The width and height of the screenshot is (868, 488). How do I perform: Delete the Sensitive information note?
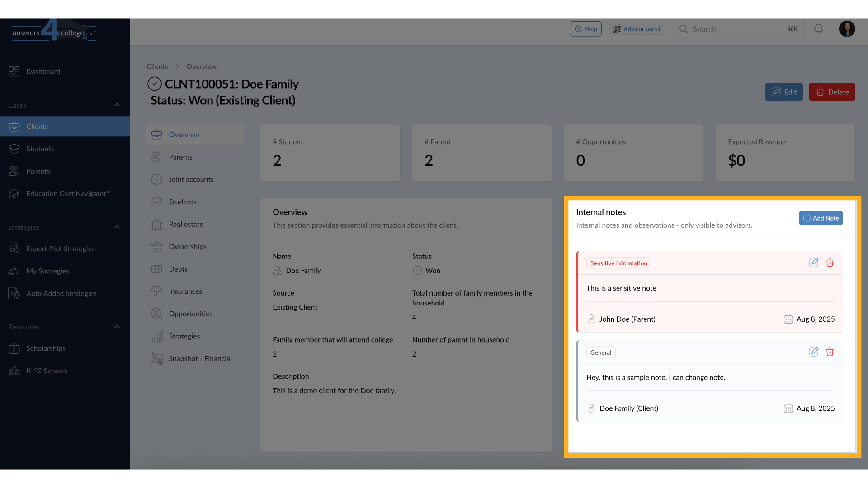tap(830, 263)
